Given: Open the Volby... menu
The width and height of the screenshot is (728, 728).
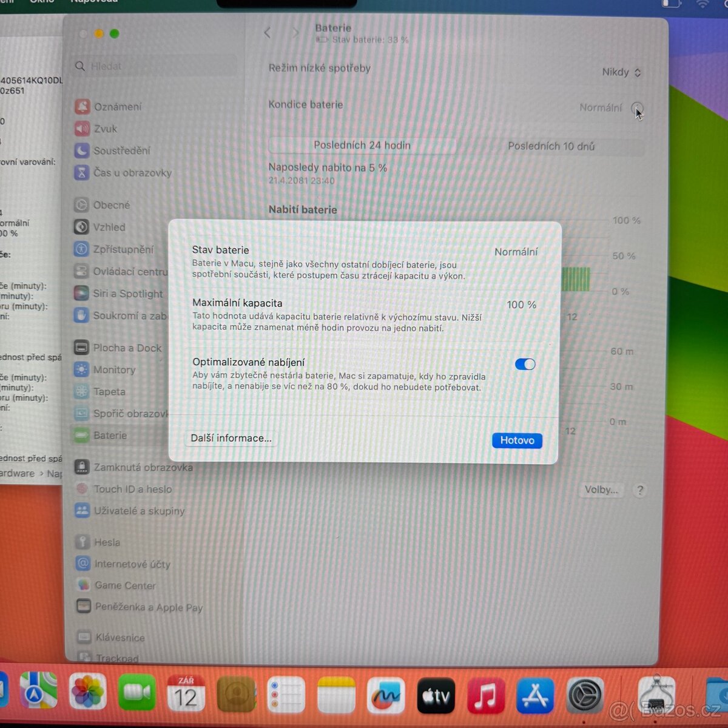Looking at the screenshot, I should point(601,490).
